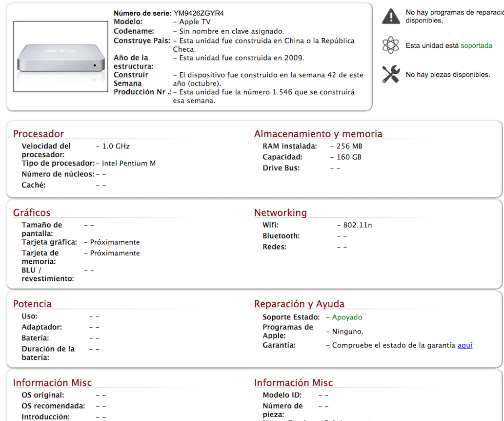Viewport: 504px width, 421px height.
Task: Click the 'Apple TV' model value
Action: 195,22
